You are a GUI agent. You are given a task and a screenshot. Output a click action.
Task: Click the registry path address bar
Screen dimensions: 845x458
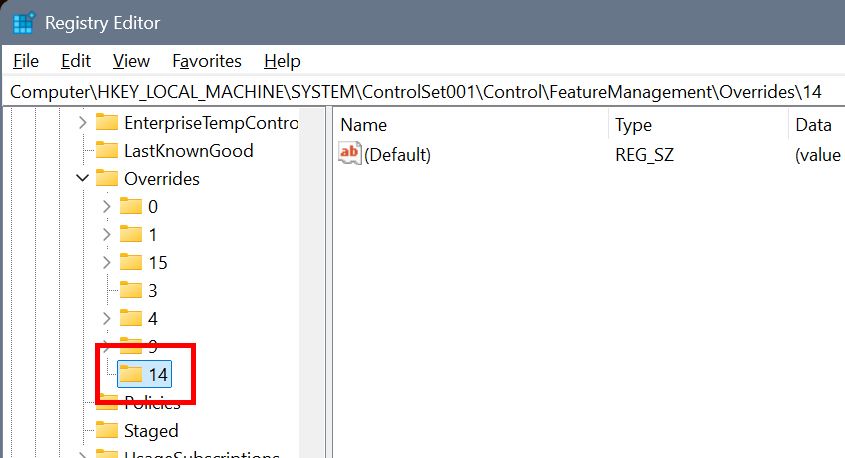click(x=422, y=92)
